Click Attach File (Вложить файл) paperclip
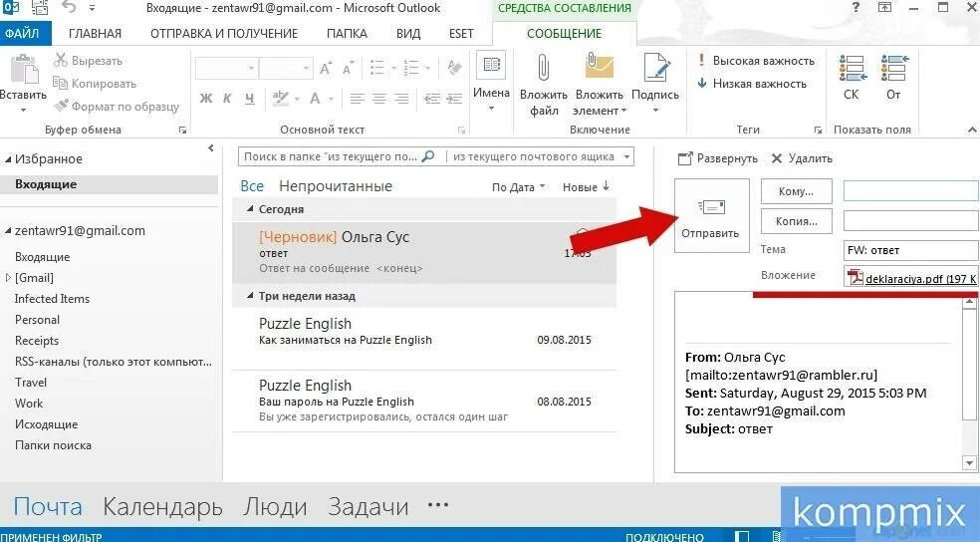This screenshot has width=980, height=542. coord(543,85)
